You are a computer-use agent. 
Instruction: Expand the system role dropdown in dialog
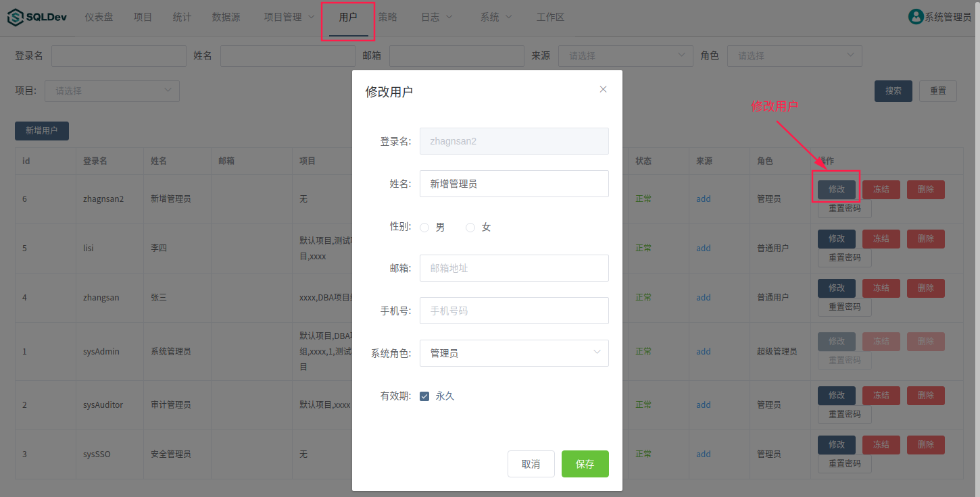coord(514,353)
